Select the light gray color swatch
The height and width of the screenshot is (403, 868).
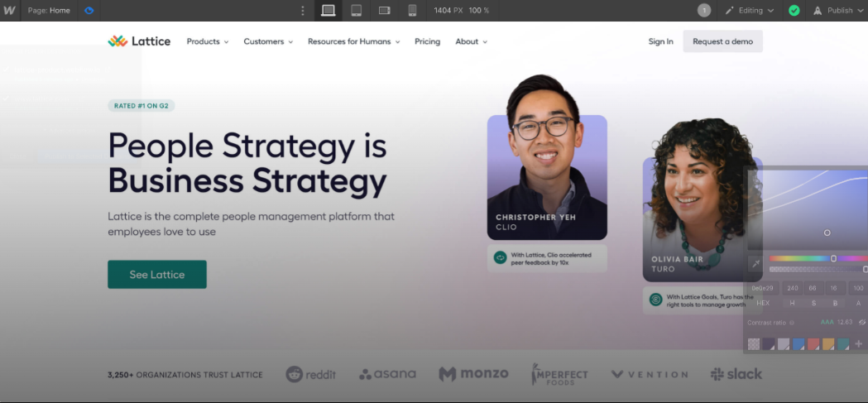(784, 344)
